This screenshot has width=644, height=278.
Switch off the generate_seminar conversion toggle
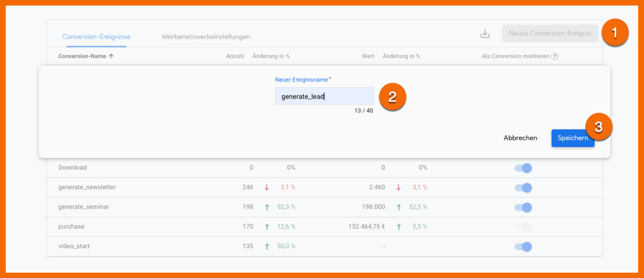523,207
